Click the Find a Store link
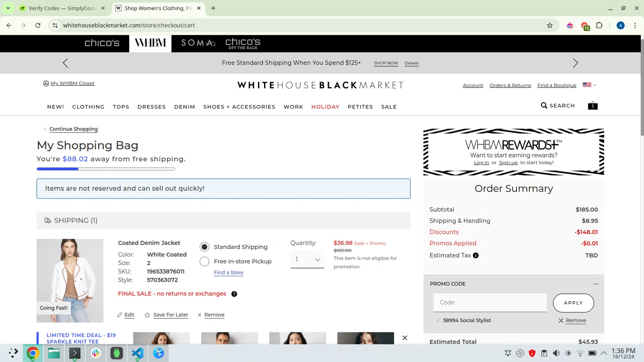This screenshot has height=362, width=644. (x=228, y=272)
